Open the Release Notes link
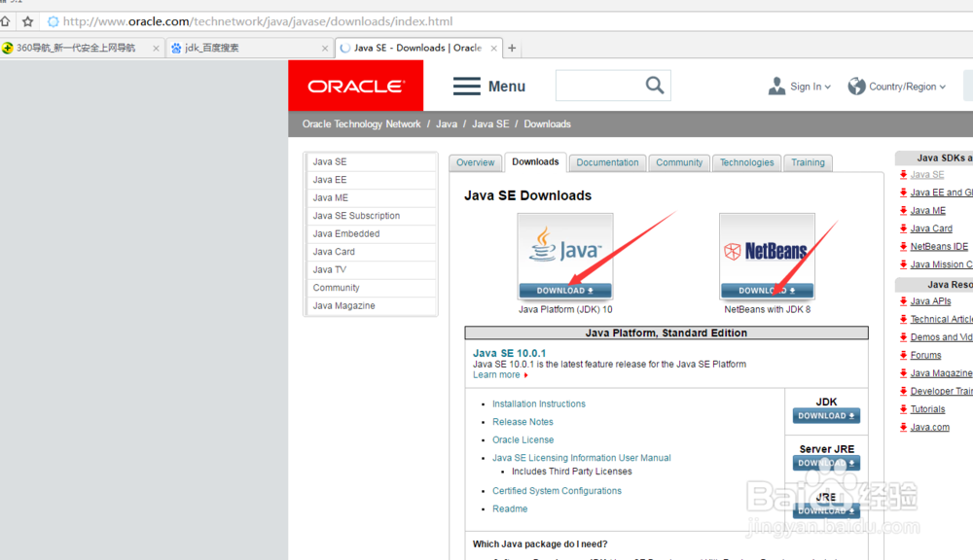The image size is (973, 560). click(523, 422)
